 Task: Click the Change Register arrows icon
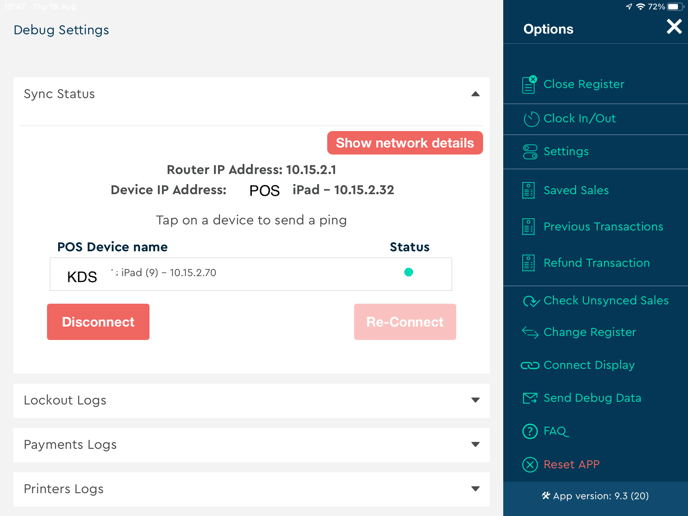tap(530, 332)
